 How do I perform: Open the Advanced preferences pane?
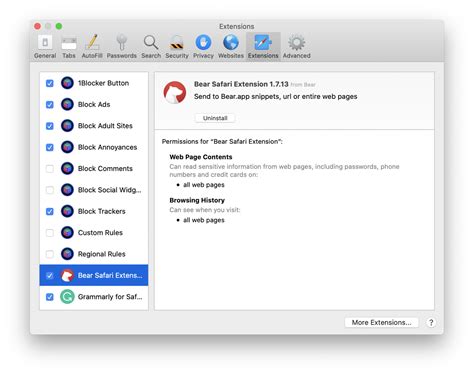tap(296, 47)
